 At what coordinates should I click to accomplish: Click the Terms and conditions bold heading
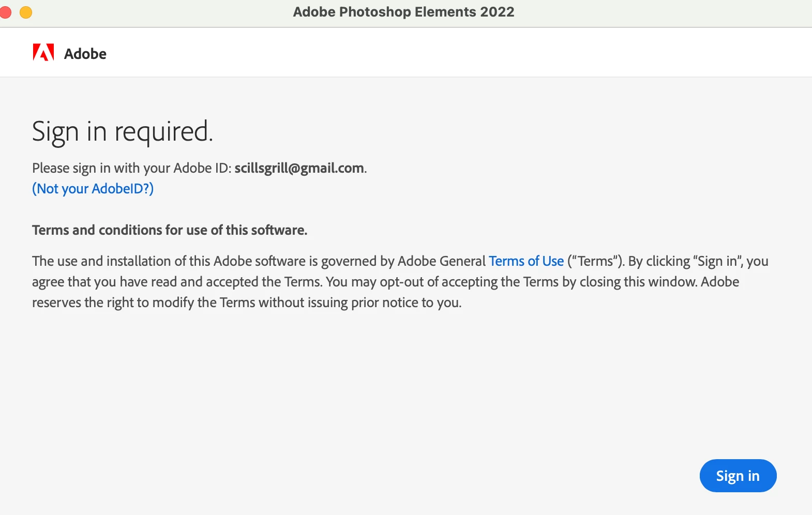pyautogui.click(x=170, y=230)
